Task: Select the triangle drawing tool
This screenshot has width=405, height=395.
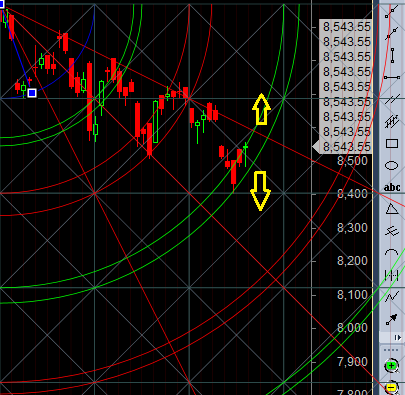Action: click(392, 209)
